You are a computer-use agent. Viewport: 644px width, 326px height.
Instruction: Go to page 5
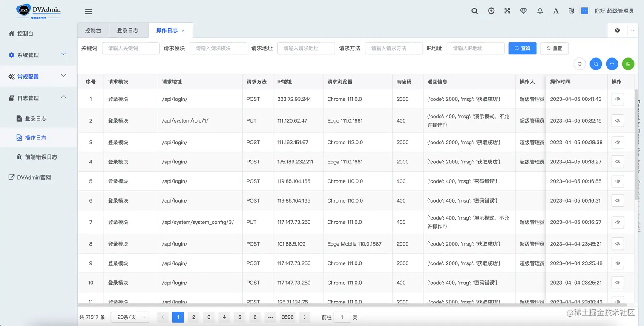click(240, 317)
